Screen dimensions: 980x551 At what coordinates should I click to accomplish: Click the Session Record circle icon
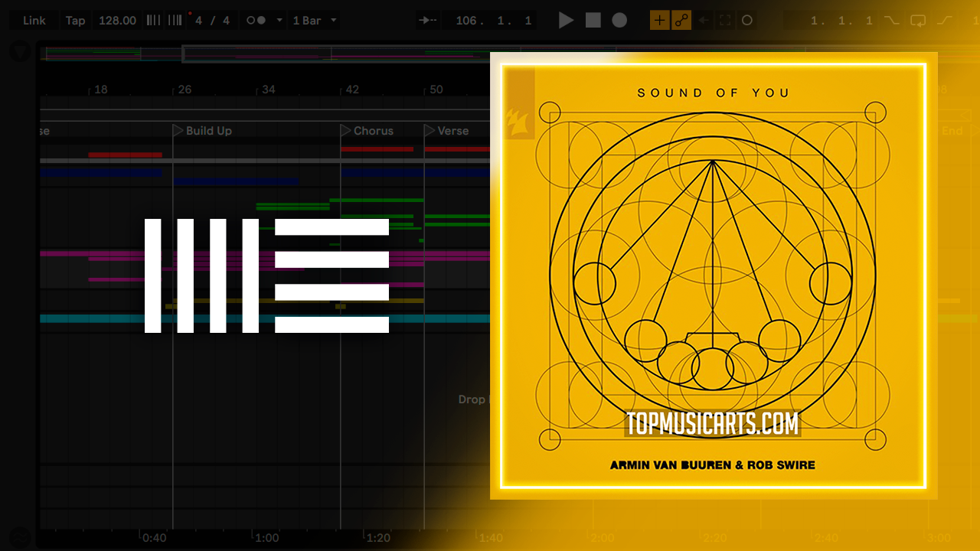click(747, 21)
